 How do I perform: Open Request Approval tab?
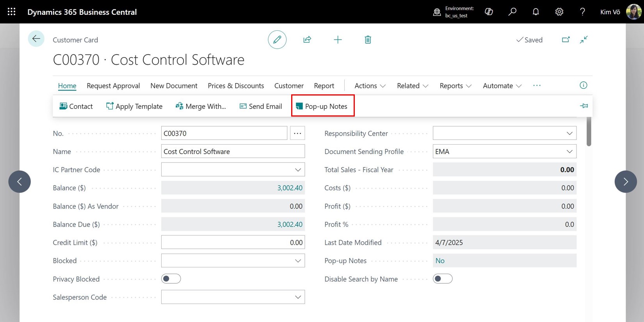(113, 85)
